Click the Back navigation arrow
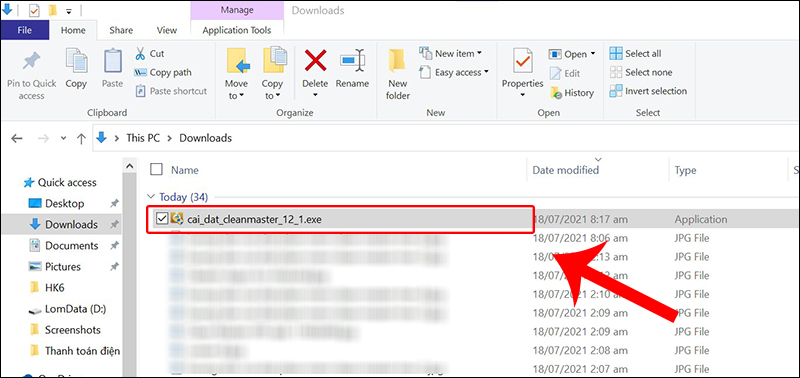 click(17, 138)
